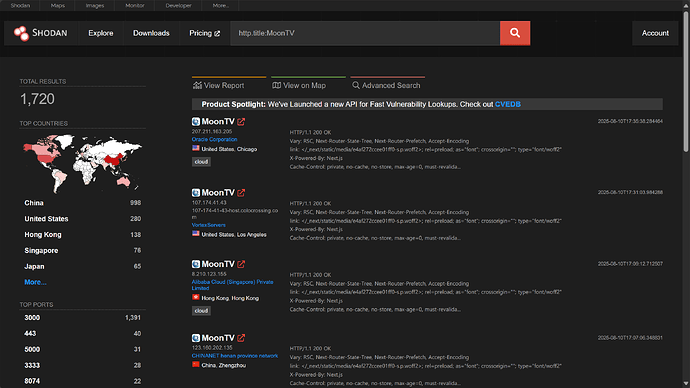Click the US flag beside Los Angeles

click(196, 234)
